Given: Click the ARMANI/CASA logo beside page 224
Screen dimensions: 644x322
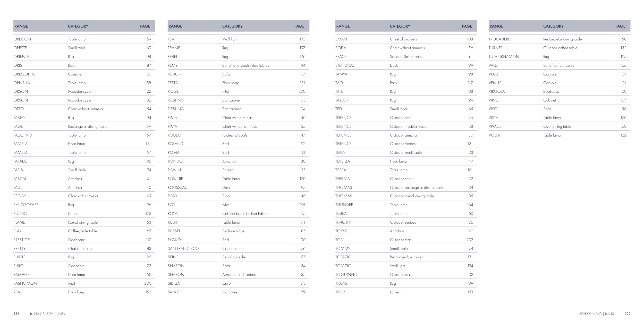Looking at the screenshot, I should [54, 313].
